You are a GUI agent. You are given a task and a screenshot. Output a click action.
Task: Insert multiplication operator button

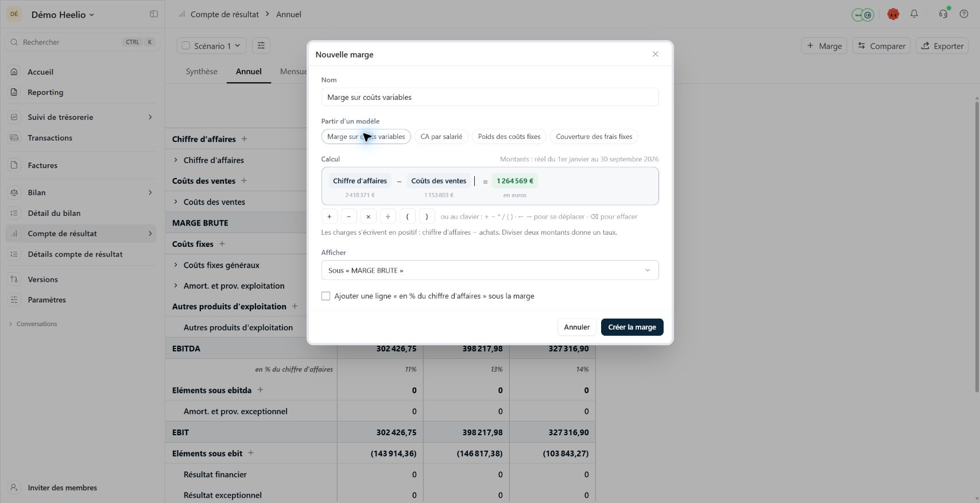[x=368, y=216]
